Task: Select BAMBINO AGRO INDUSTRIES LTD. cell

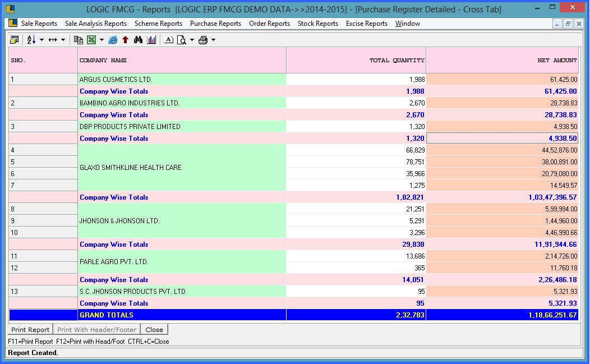Action: (x=182, y=103)
